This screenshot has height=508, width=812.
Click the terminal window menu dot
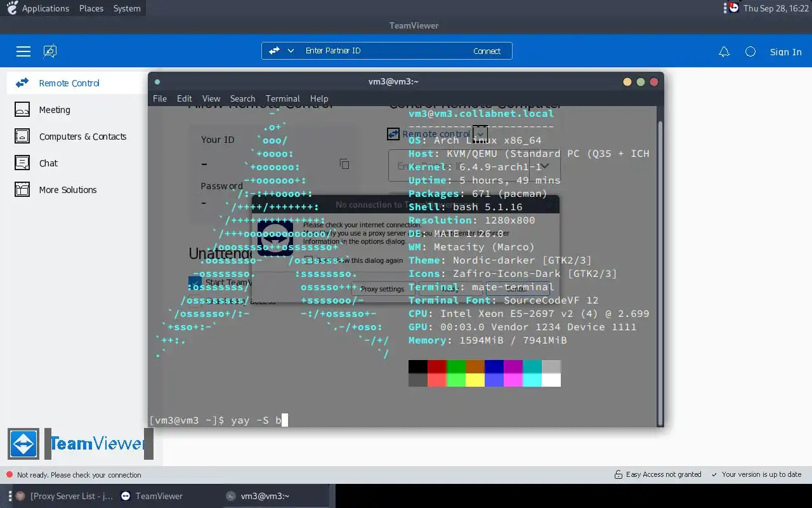tap(157, 82)
